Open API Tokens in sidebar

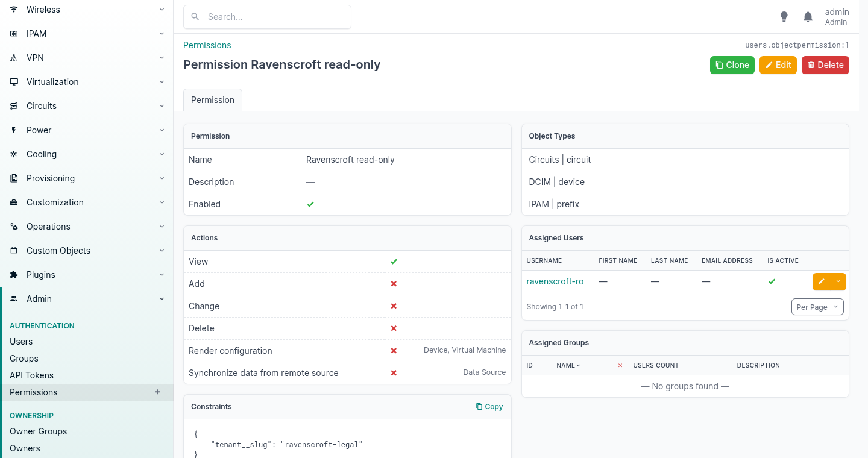coord(31,375)
